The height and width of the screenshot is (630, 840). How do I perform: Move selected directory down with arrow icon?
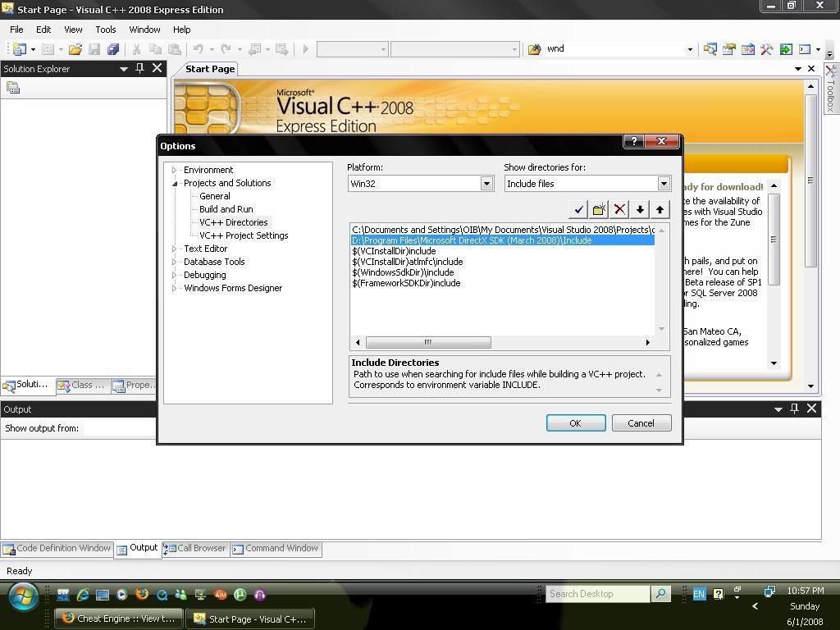point(640,209)
